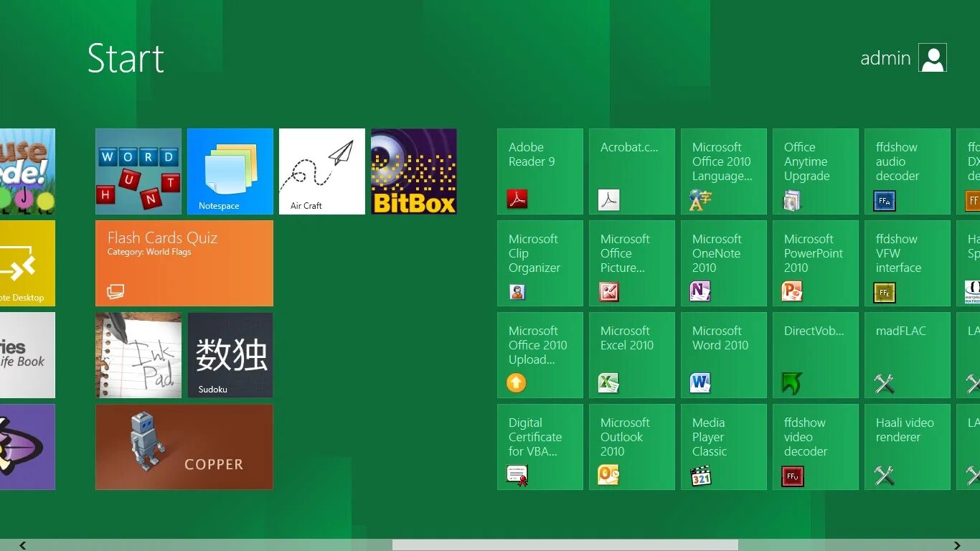
Task: Launch Microsoft Clip Organizer tile
Action: (540, 263)
